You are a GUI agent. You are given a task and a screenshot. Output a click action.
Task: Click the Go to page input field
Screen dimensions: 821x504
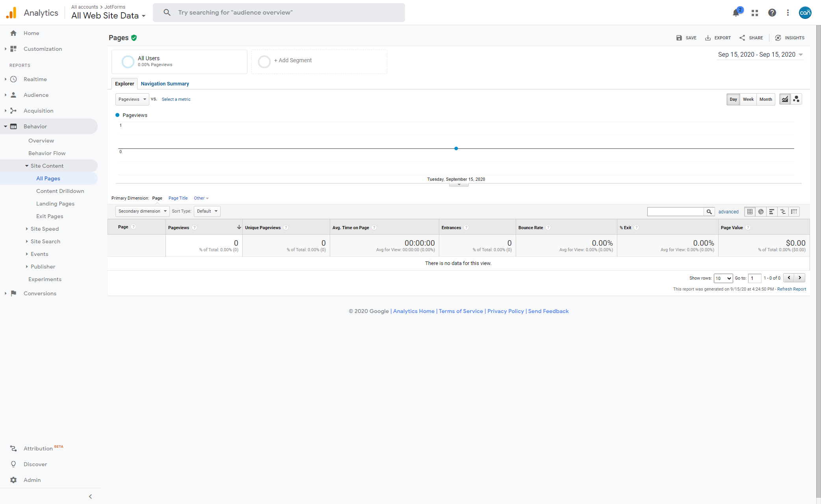754,278
